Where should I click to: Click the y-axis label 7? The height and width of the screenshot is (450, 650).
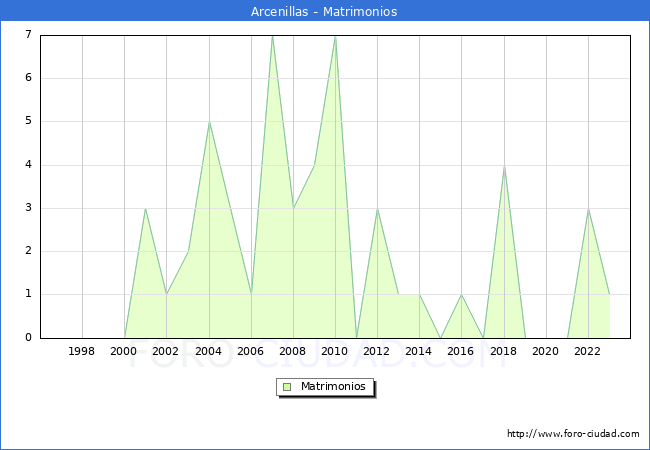28,35
